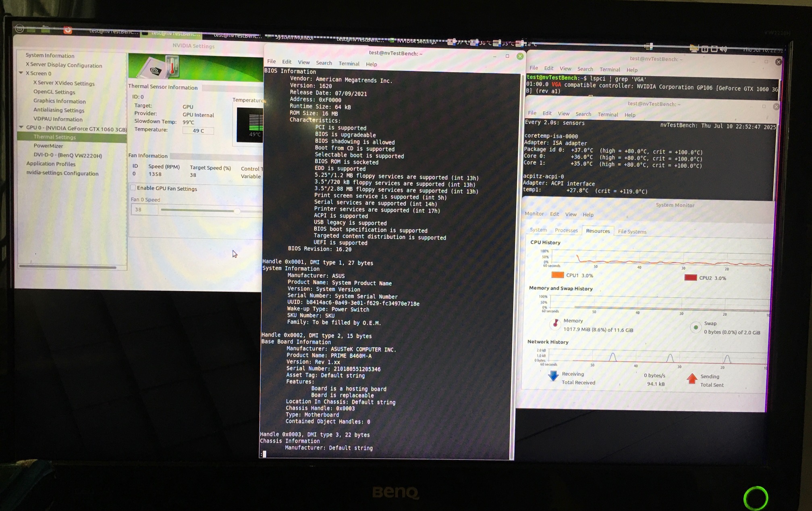
Task: Maximize the center terminal window
Action: pyautogui.click(x=507, y=56)
